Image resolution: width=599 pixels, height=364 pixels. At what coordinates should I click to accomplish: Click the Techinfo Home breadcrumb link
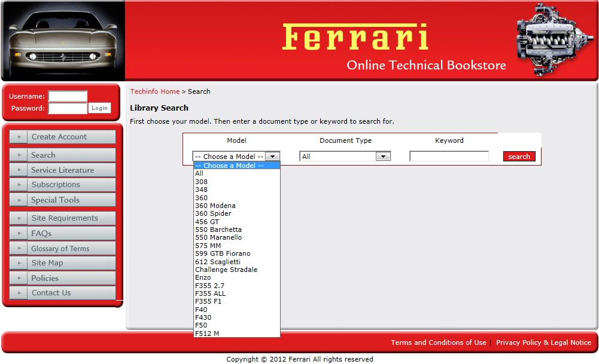155,91
